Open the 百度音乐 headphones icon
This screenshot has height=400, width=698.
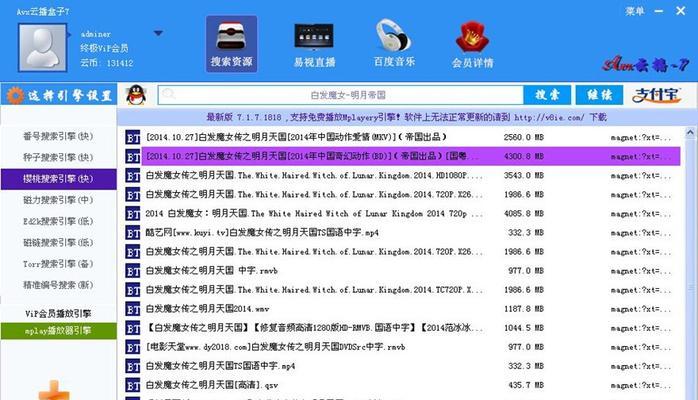coord(394,44)
